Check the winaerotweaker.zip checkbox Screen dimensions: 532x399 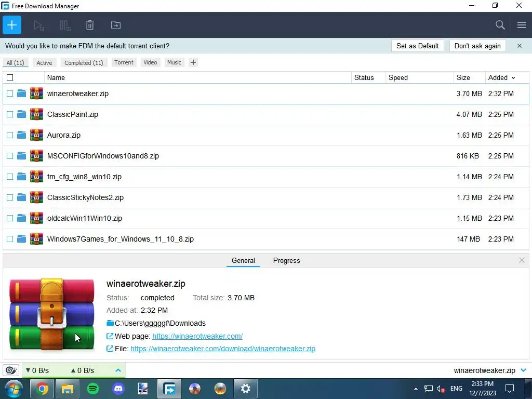pyautogui.click(x=10, y=94)
